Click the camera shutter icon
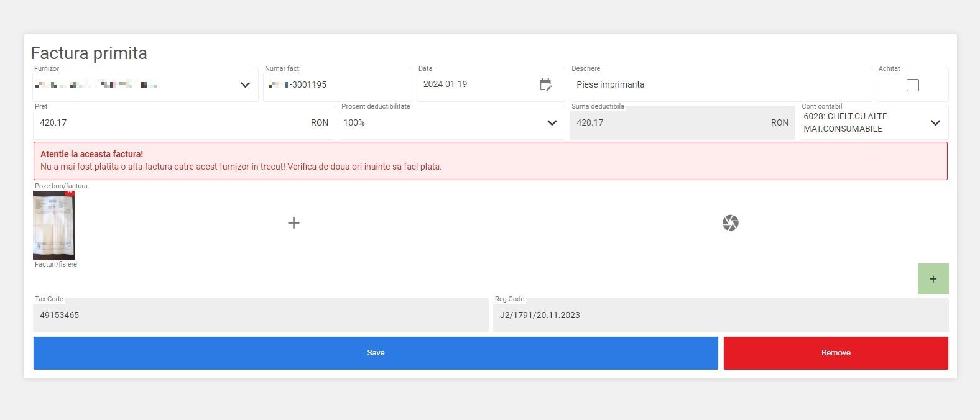The image size is (980, 420). coord(730,223)
